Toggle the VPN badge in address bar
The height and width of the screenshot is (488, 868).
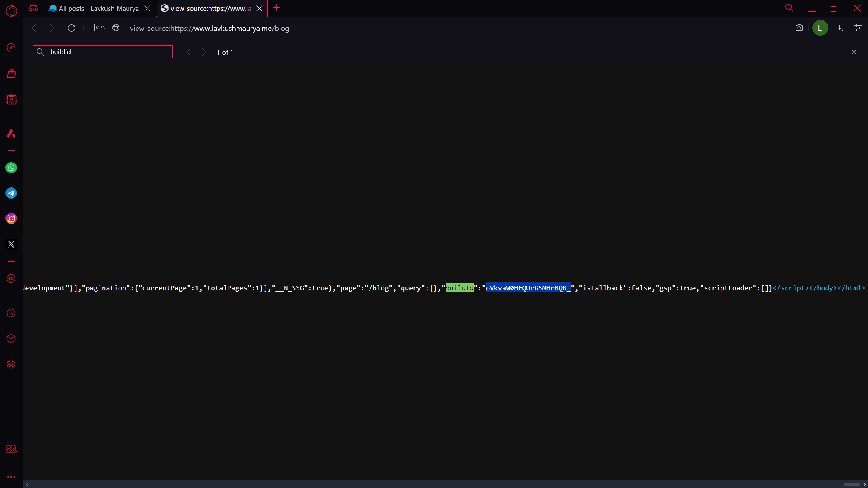pyautogui.click(x=100, y=28)
